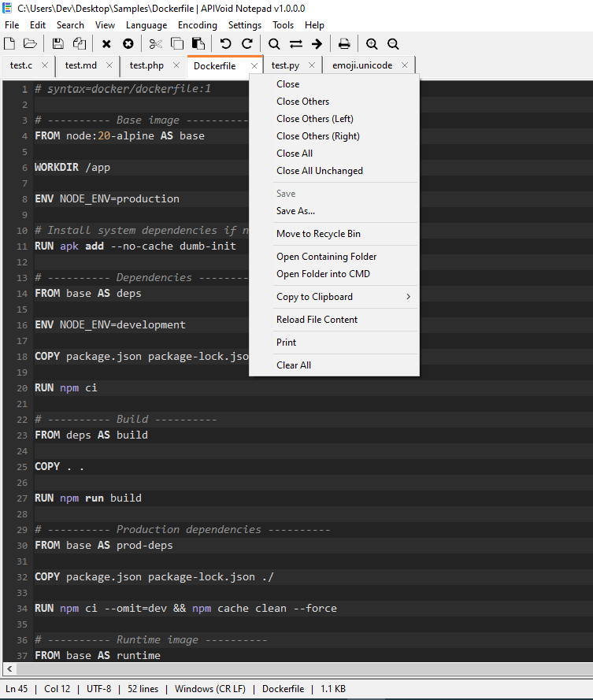The image size is (593, 700).
Task: Click the Print toolbar icon
Action: point(344,43)
